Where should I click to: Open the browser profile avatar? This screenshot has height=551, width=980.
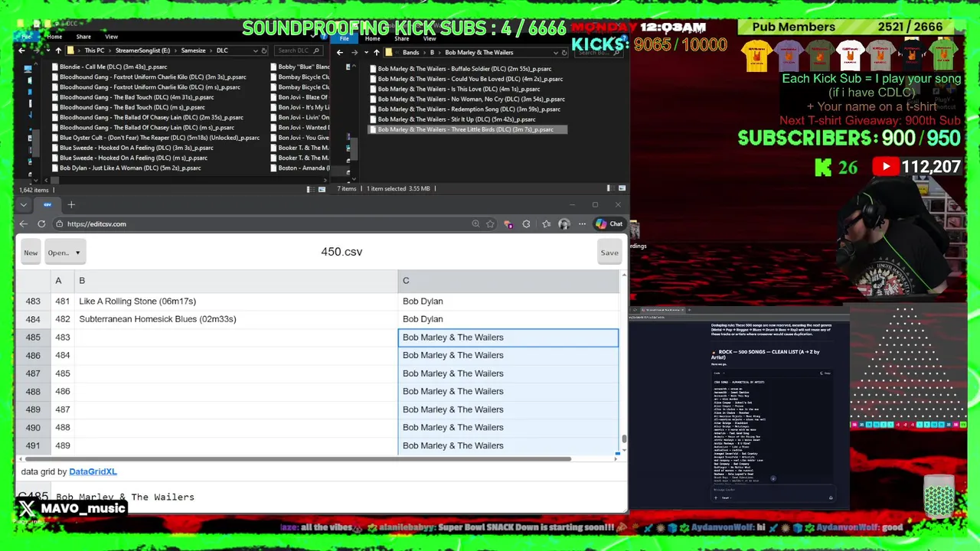click(x=564, y=224)
